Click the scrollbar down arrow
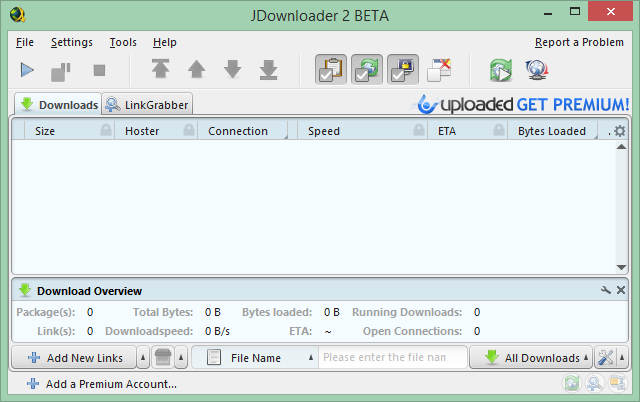The image size is (640, 402). tap(621, 267)
